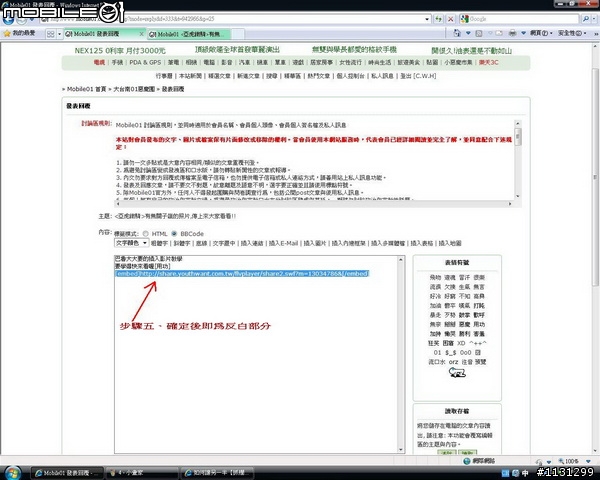Click the 插入表格 insert table button
600x480 pixels.
click(x=422, y=243)
